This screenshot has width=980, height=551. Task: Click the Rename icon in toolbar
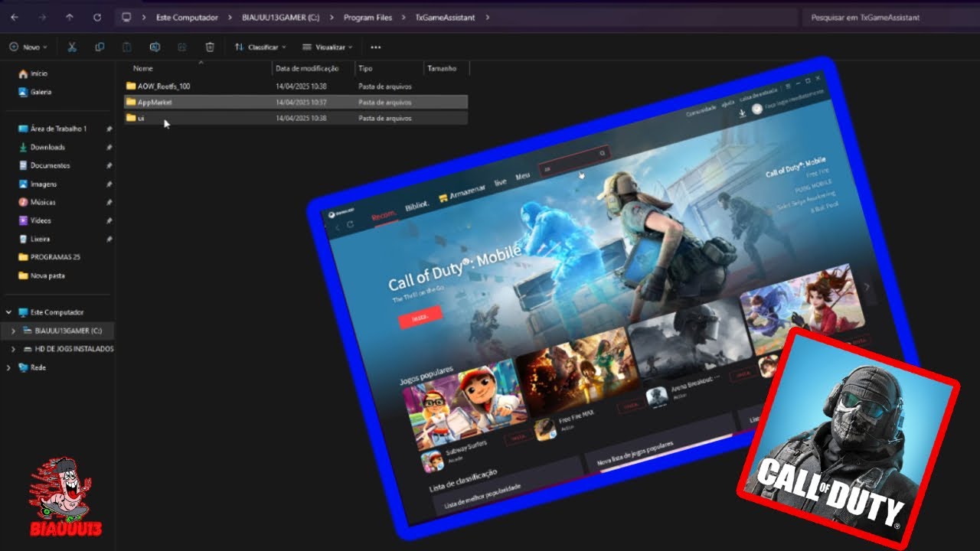pos(155,47)
